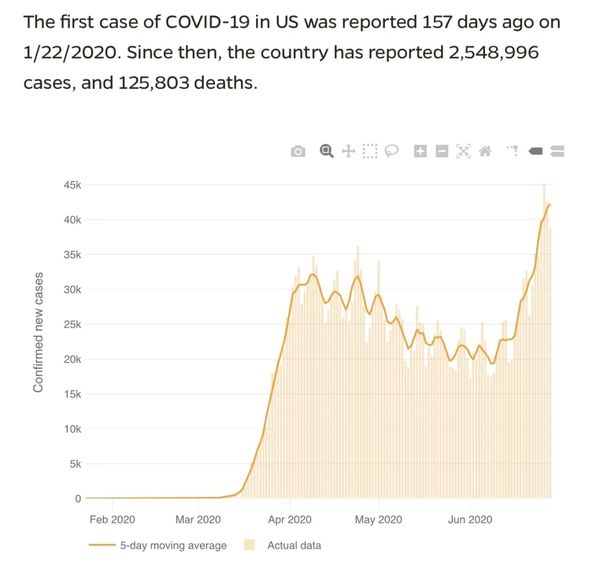Click the Zoom Out minus icon
Image resolution: width=600 pixels, height=569 pixels.
(x=441, y=151)
